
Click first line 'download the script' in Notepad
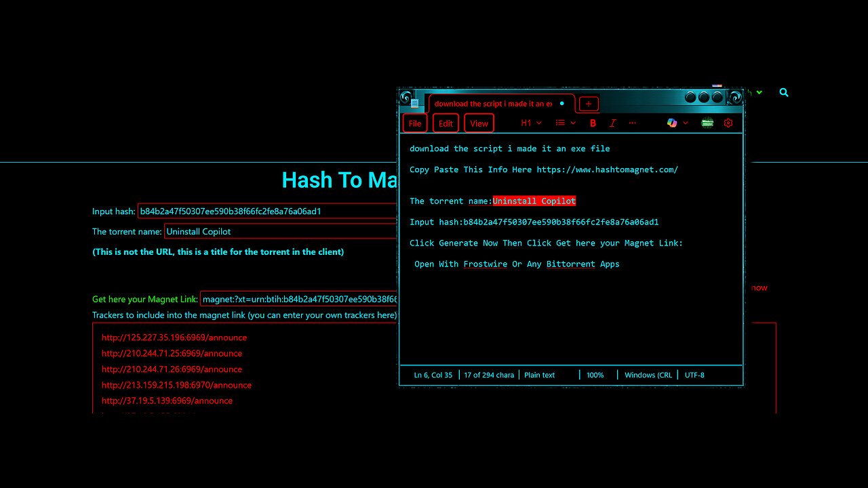click(x=510, y=148)
